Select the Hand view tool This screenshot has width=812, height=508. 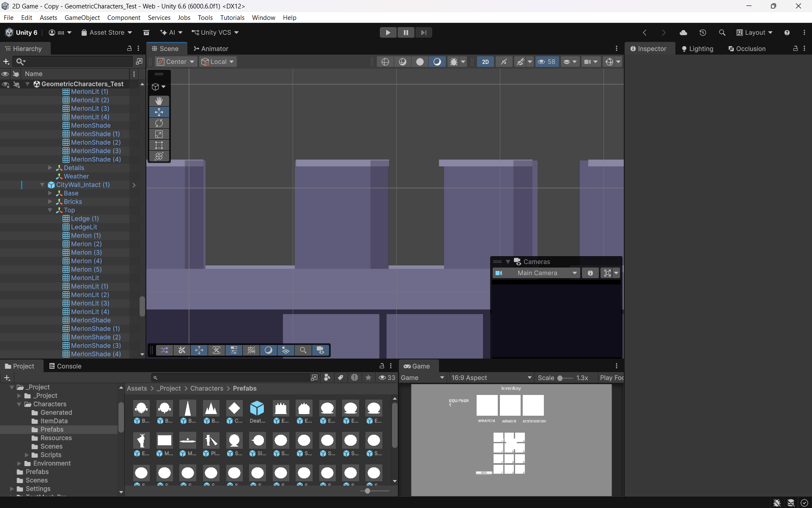click(159, 101)
